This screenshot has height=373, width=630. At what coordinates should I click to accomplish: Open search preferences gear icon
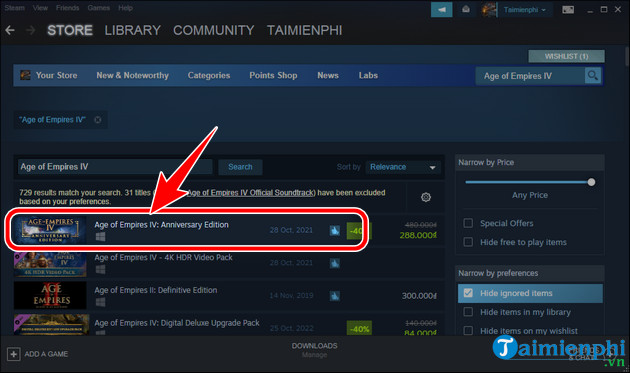(425, 197)
